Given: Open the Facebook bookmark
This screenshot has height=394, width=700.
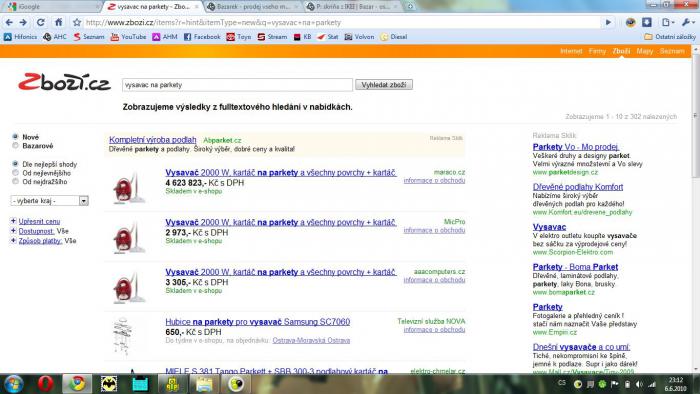Looking at the screenshot, I should 202,37.
